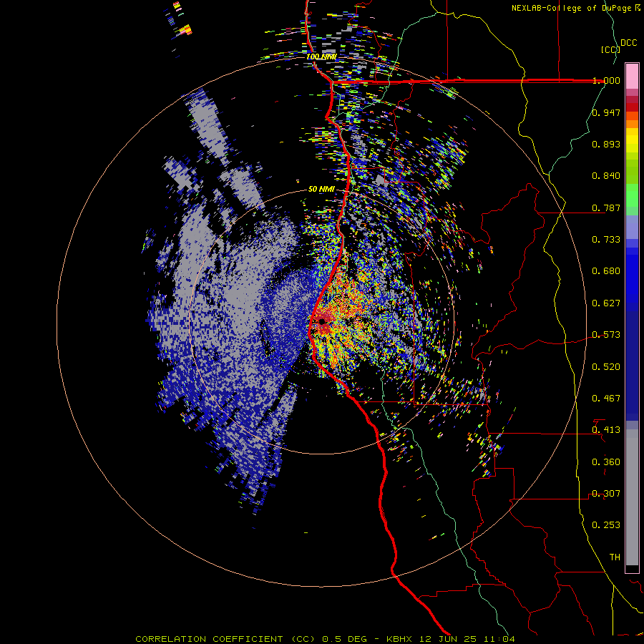Select the 0.360 scale value
The image size is (644, 644).
pos(606,462)
